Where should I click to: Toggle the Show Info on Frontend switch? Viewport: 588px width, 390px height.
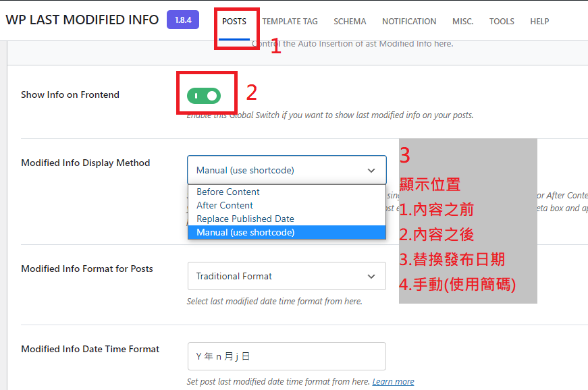(x=204, y=96)
